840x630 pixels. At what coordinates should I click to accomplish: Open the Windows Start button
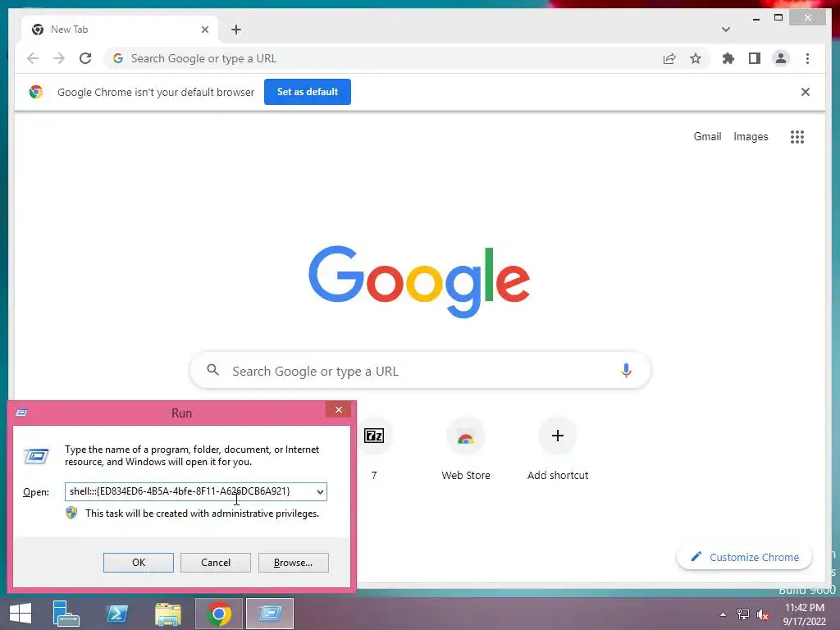click(21, 614)
